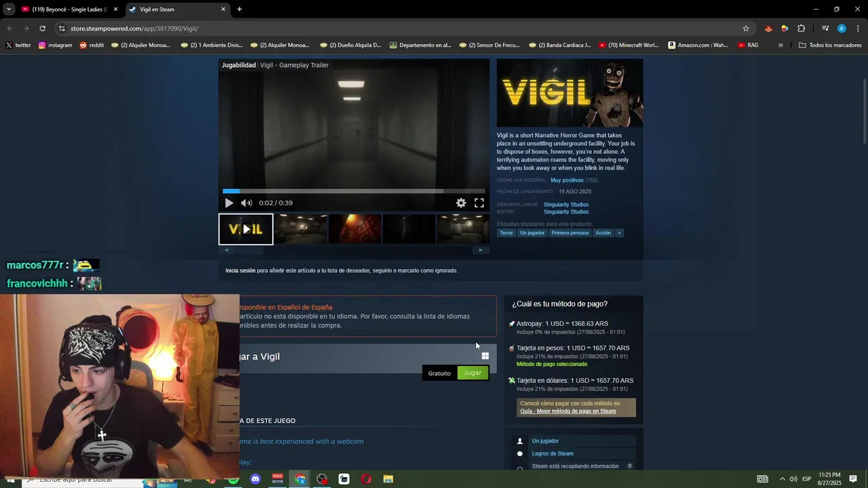Screen dimensions: 868x488
Task: Open the notifications center icon
Action: 853,479
